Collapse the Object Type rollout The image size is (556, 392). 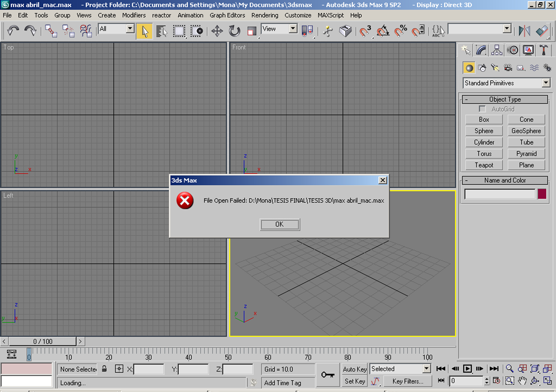(505, 99)
